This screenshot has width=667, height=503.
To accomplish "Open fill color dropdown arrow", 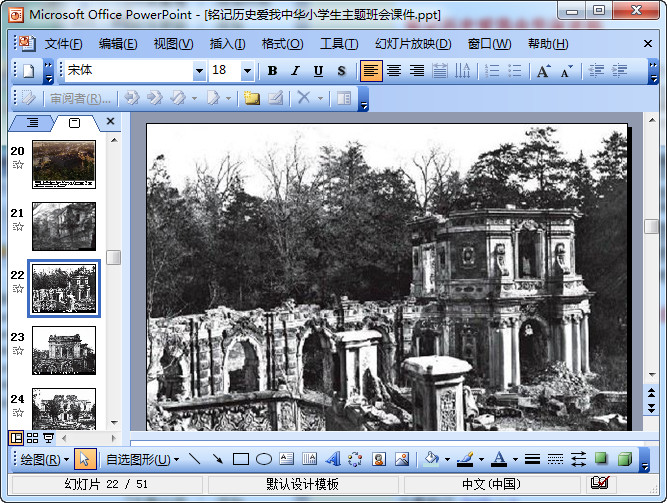I will pyautogui.click(x=445, y=460).
